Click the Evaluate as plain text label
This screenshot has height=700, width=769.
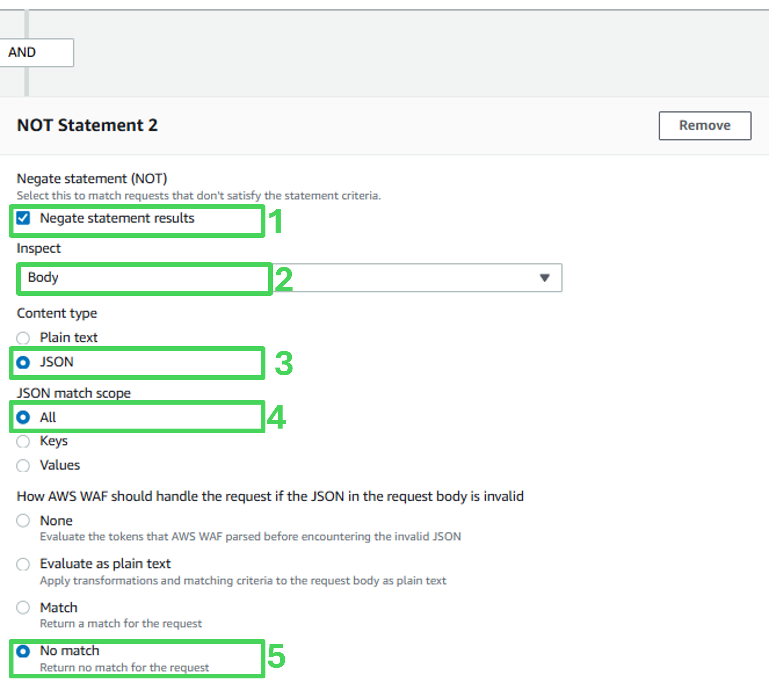105,563
